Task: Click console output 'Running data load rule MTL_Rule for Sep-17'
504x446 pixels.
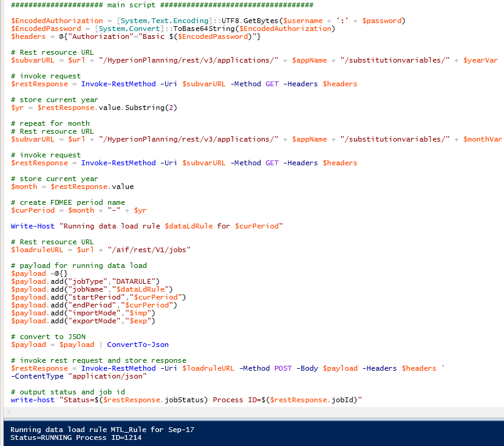Action: pyautogui.click(x=102, y=430)
